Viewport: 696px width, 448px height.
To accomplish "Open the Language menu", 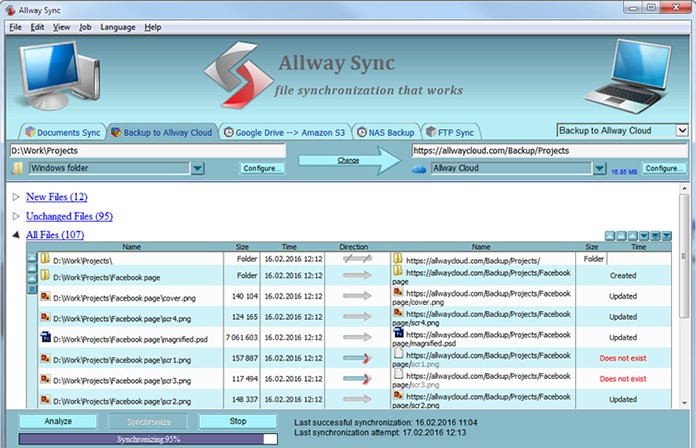I will (118, 27).
